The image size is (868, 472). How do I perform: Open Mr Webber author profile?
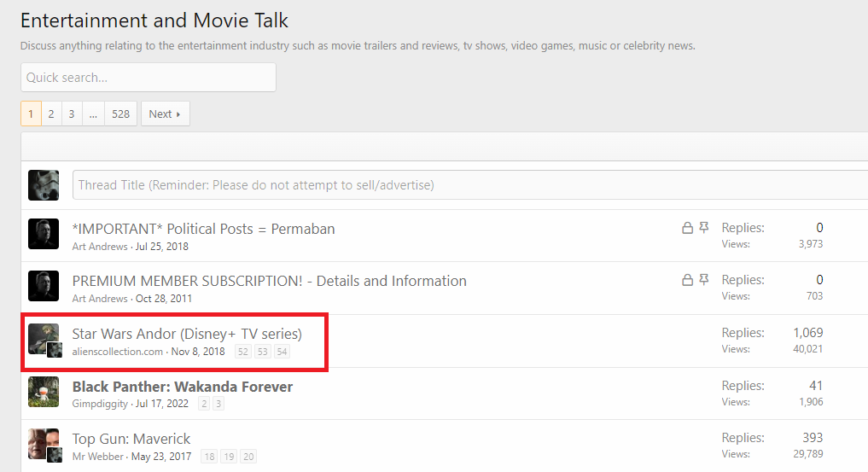(98, 457)
